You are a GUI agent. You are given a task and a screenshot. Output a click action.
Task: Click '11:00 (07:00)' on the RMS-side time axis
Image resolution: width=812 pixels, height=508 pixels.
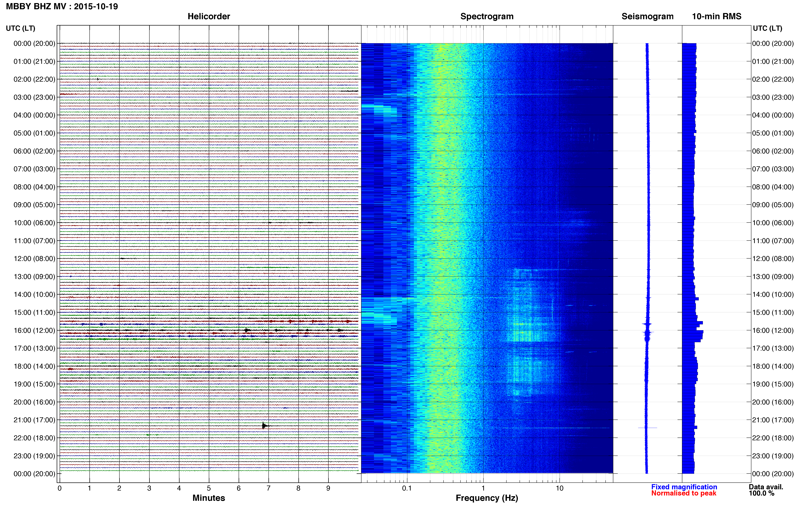click(773, 241)
